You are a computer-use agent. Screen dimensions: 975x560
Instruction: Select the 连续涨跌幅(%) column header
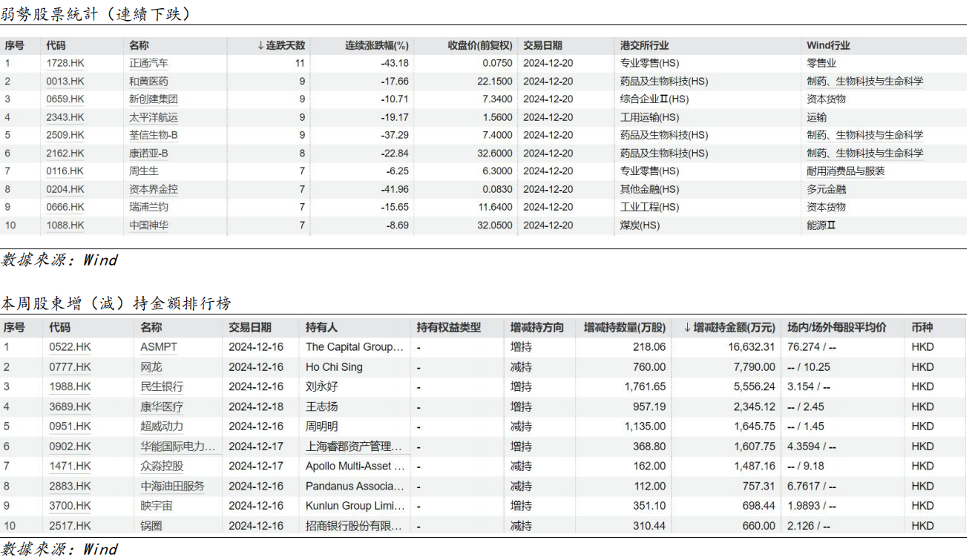coord(377,45)
